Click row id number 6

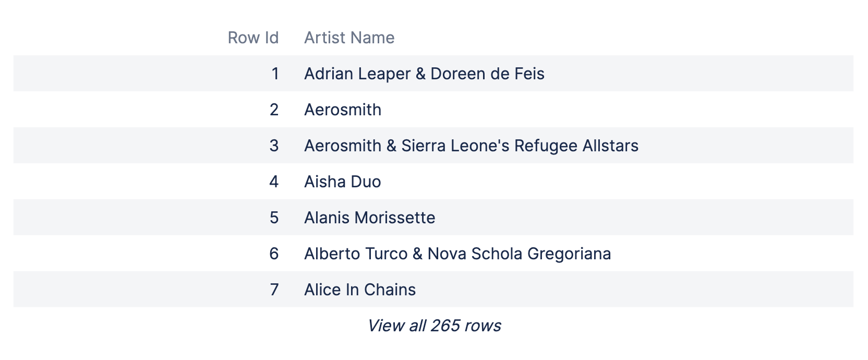[x=274, y=254]
